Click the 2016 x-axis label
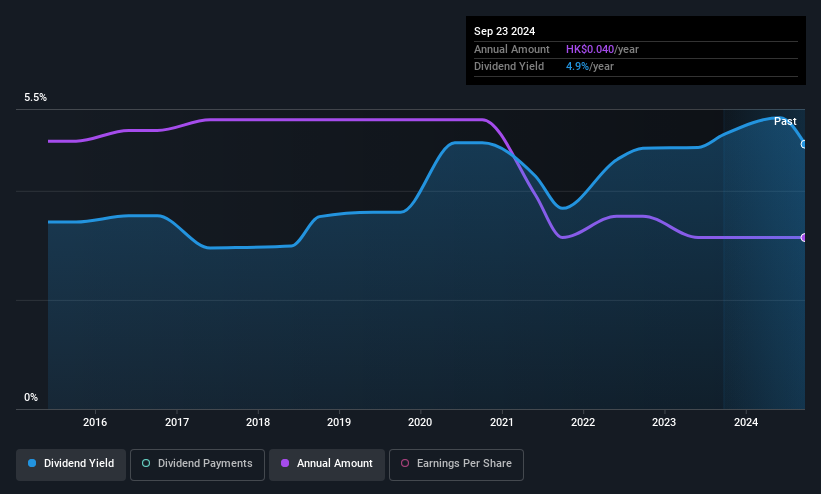821x494 pixels. click(x=95, y=422)
